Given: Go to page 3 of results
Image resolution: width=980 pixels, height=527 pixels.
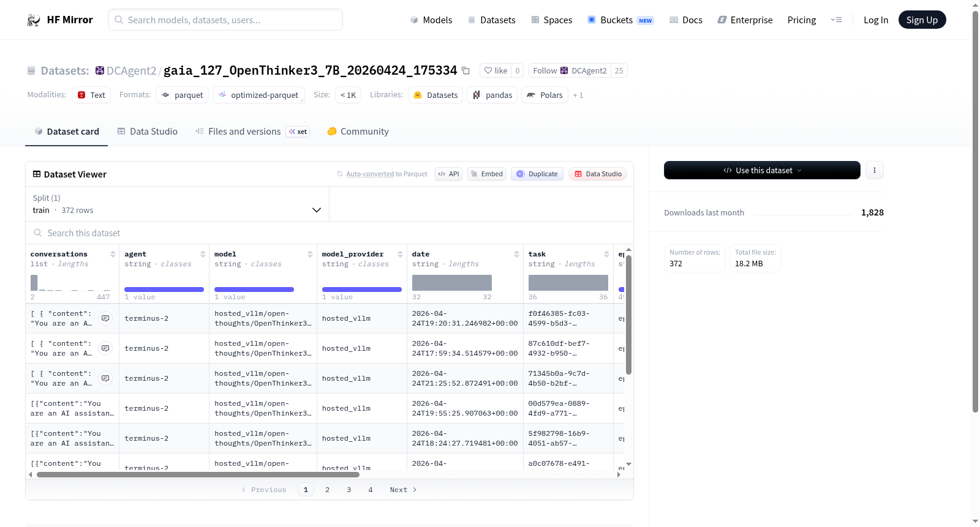Looking at the screenshot, I should [349, 490].
